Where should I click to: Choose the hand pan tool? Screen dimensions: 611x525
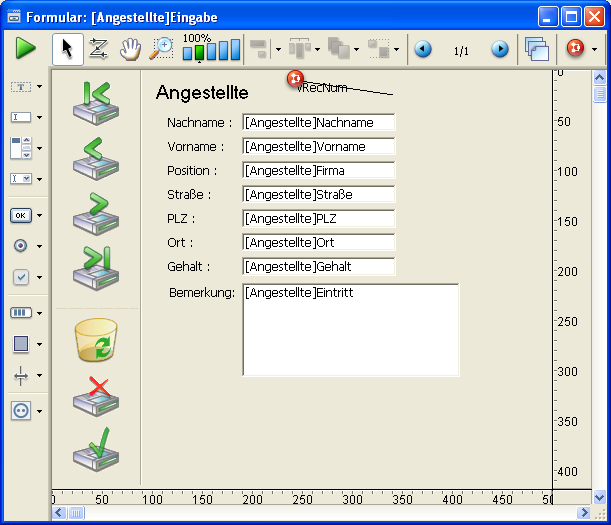click(x=129, y=48)
